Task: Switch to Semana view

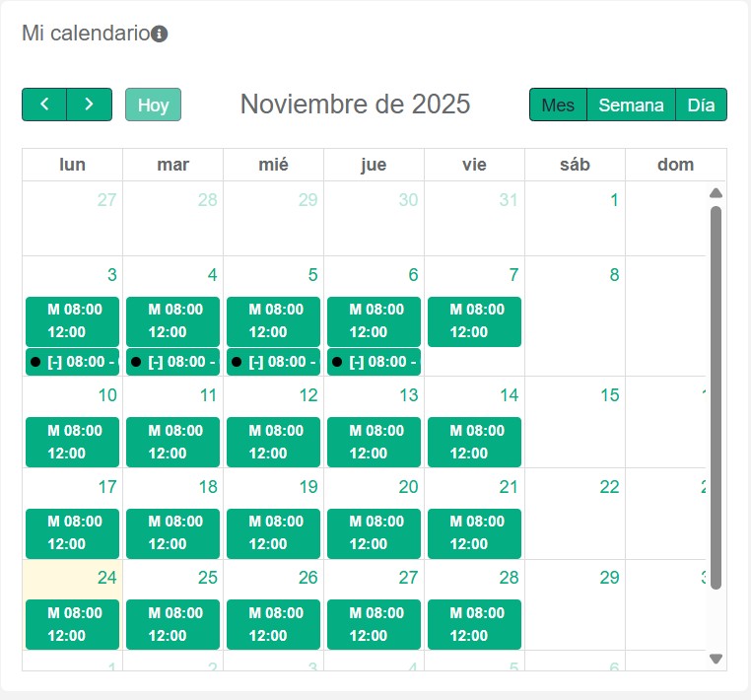Action: tap(631, 105)
